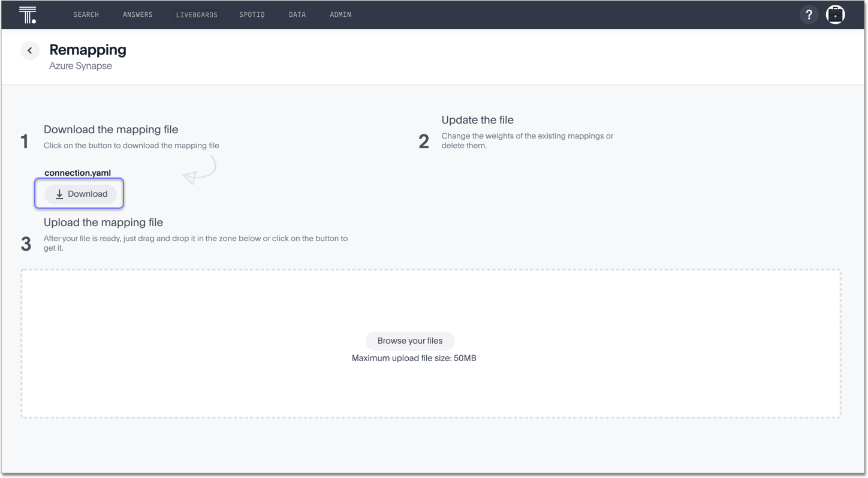868x478 pixels.
Task: Open the ANSWERS section
Action: 137,14
